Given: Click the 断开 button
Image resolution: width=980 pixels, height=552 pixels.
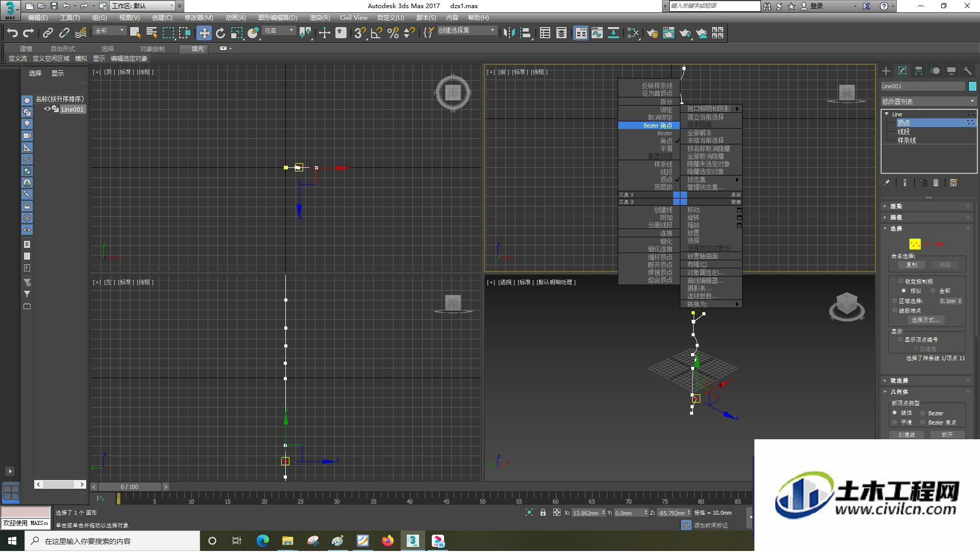Looking at the screenshot, I should 947,435.
